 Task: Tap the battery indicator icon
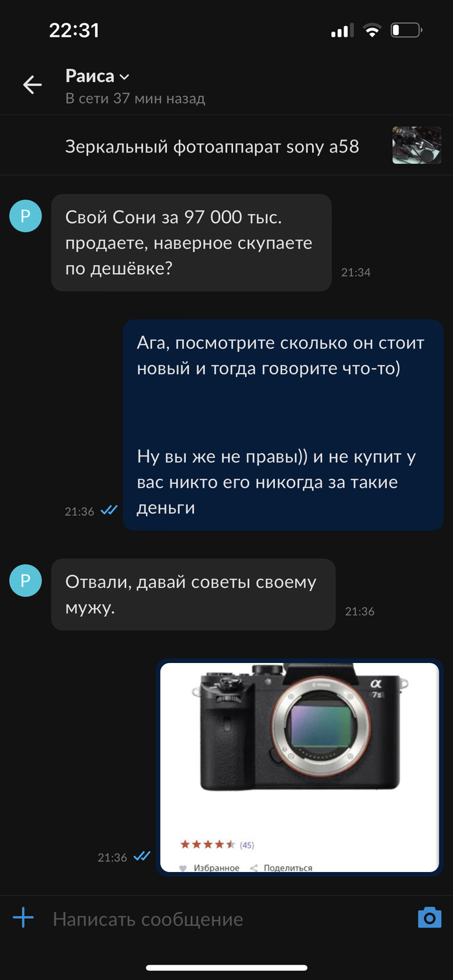[406, 30]
